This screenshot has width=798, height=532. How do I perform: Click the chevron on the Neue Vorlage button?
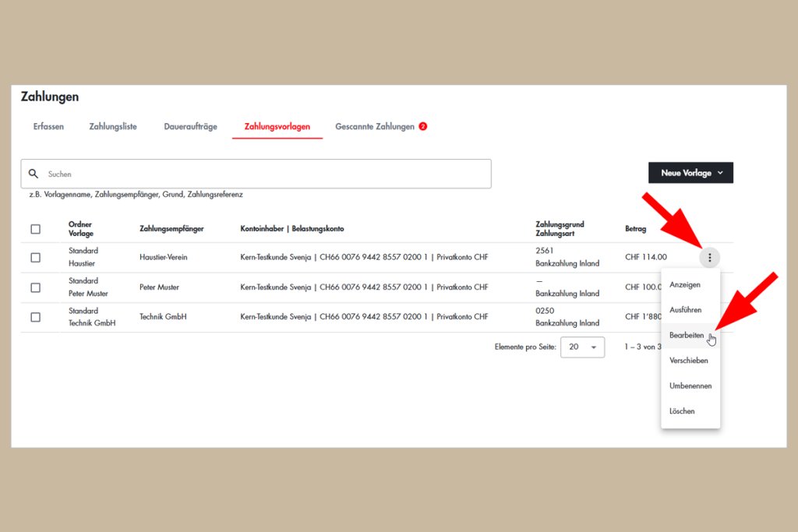click(719, 172)
